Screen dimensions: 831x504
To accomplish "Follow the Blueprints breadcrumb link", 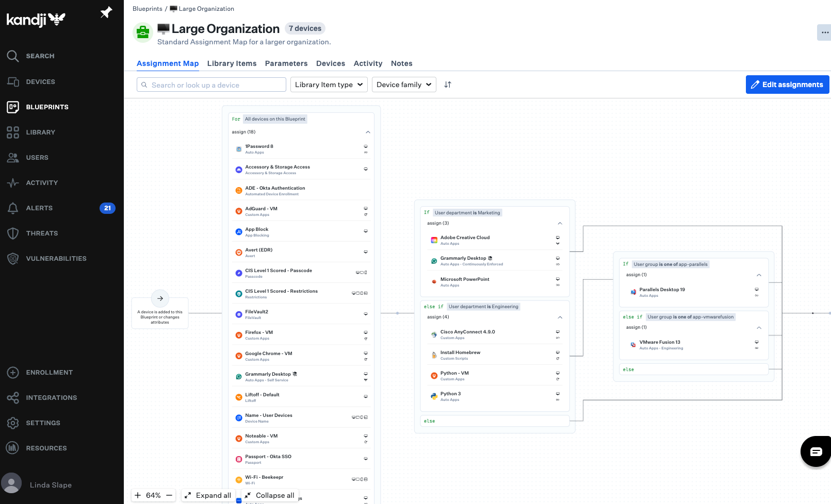I will 147,9.
